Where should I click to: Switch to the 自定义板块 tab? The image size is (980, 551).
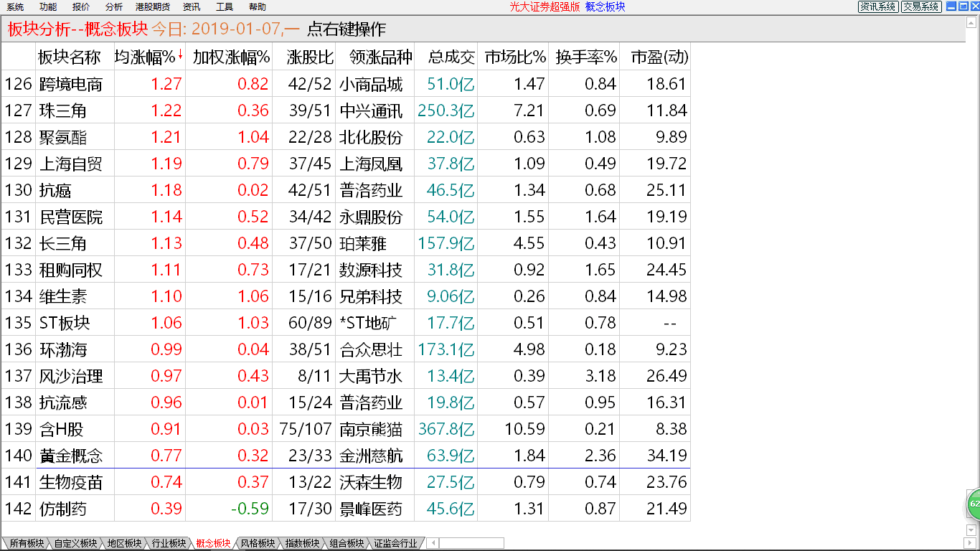point(75,543)
